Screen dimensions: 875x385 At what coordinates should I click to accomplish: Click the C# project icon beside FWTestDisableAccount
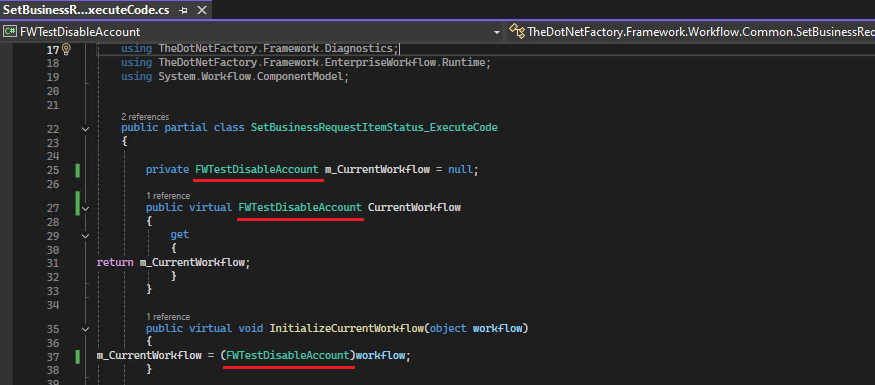[9, 32]
